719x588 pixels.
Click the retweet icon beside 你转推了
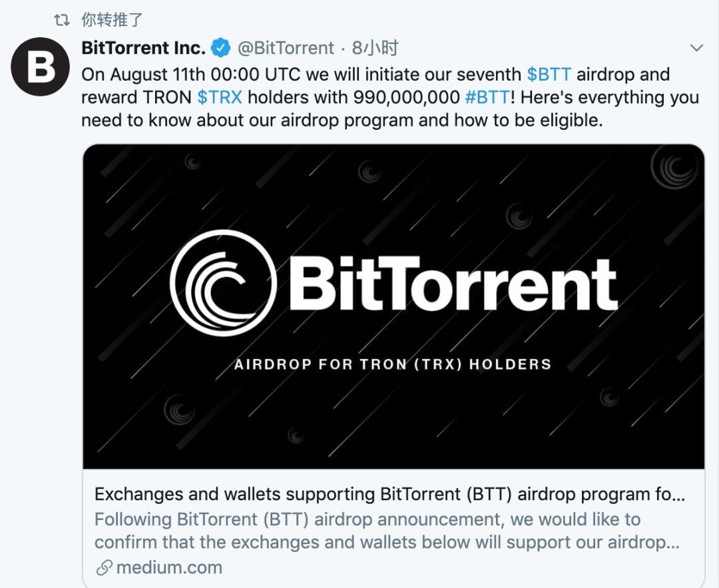[61, 20]
